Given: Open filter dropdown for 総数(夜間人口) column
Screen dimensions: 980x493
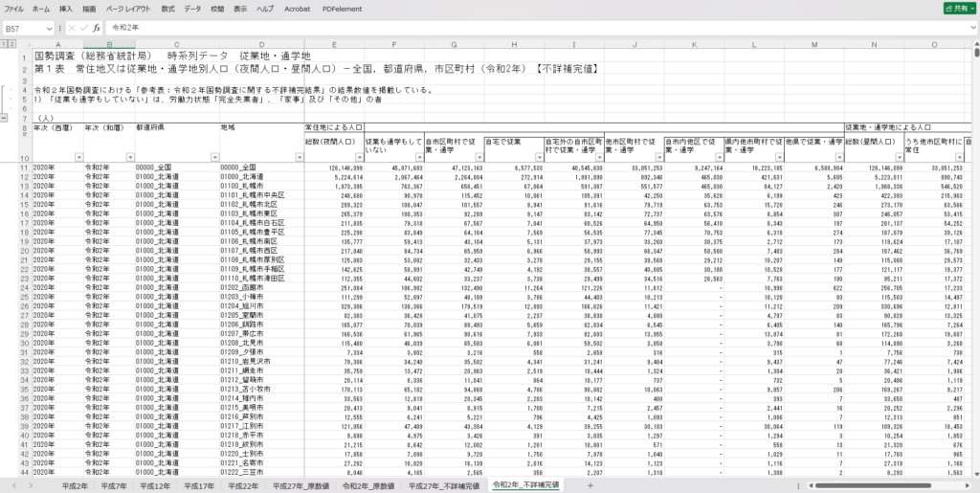Looking at the screenshot, I should tap(359, 157).
